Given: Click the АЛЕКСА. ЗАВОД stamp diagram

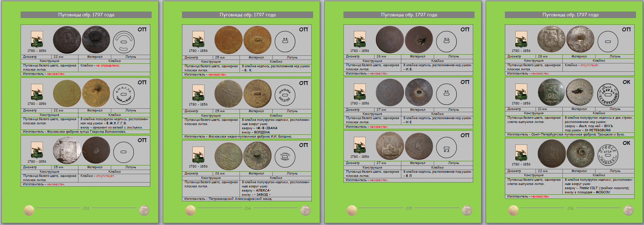Looking at the screenshot, I should pos(285,157).
